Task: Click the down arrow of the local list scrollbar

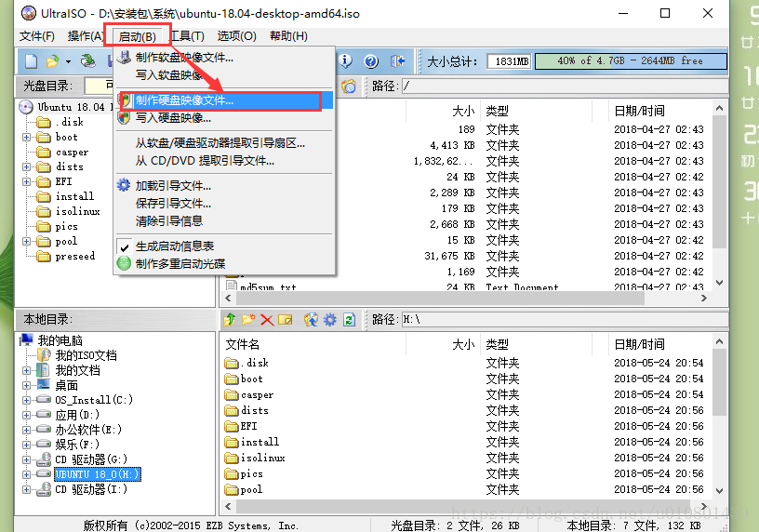Action: tap(719, 491)
